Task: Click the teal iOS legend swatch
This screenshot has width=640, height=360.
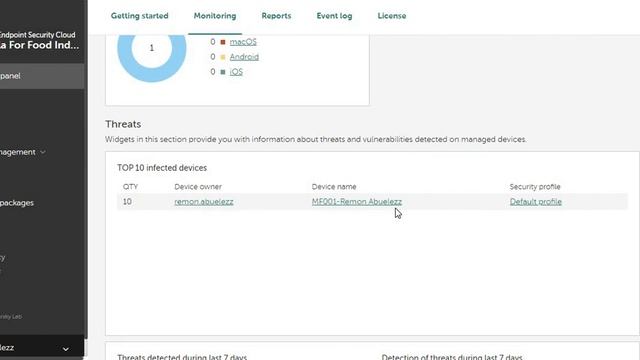Action: pos(223,72)
